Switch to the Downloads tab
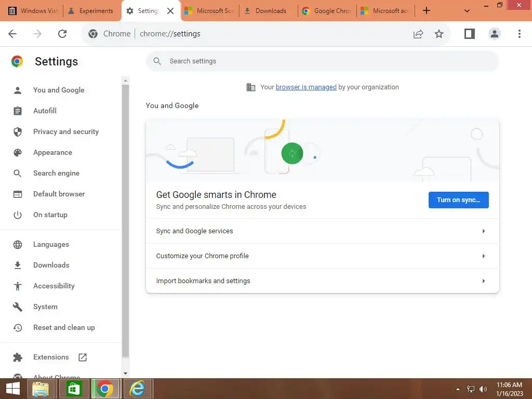The width and height of the screenshot is (532, 399). tap(268, 11)
